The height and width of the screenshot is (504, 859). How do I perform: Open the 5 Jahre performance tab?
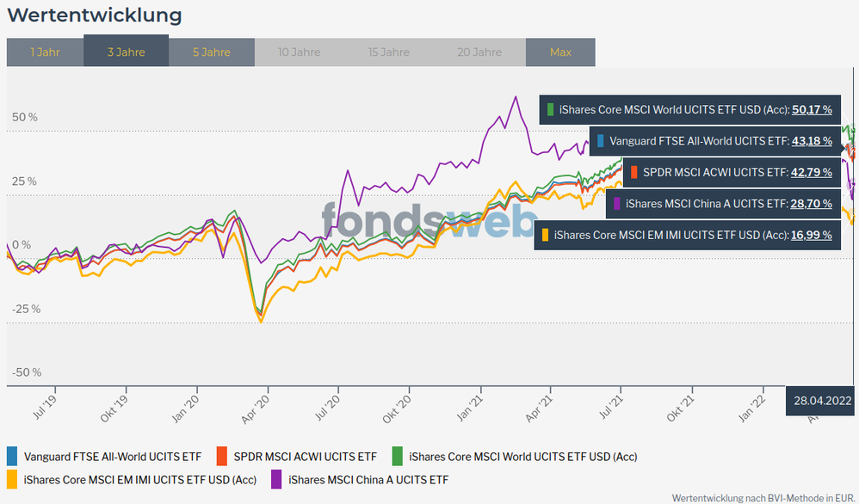coord(212,52)
